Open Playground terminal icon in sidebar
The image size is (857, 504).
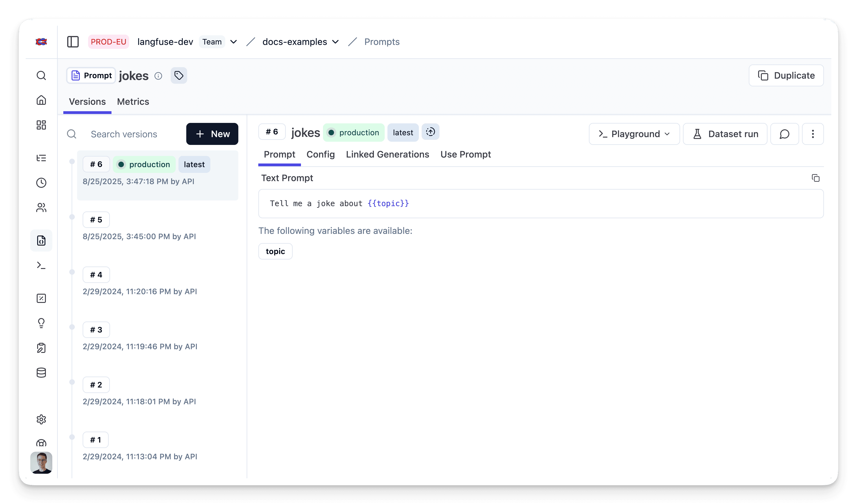[41, 266]
